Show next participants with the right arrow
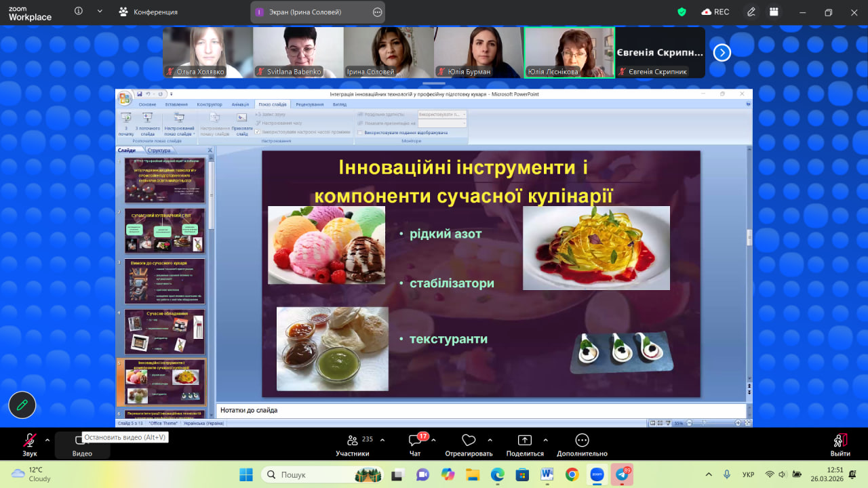Screen dimensions: 868x488 [x=722, y=52]
